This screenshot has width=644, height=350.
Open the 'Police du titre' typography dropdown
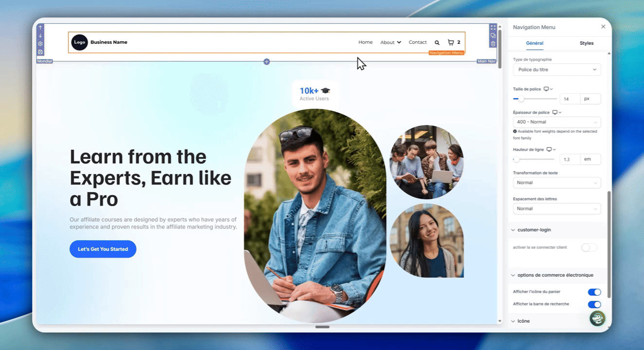556,70
